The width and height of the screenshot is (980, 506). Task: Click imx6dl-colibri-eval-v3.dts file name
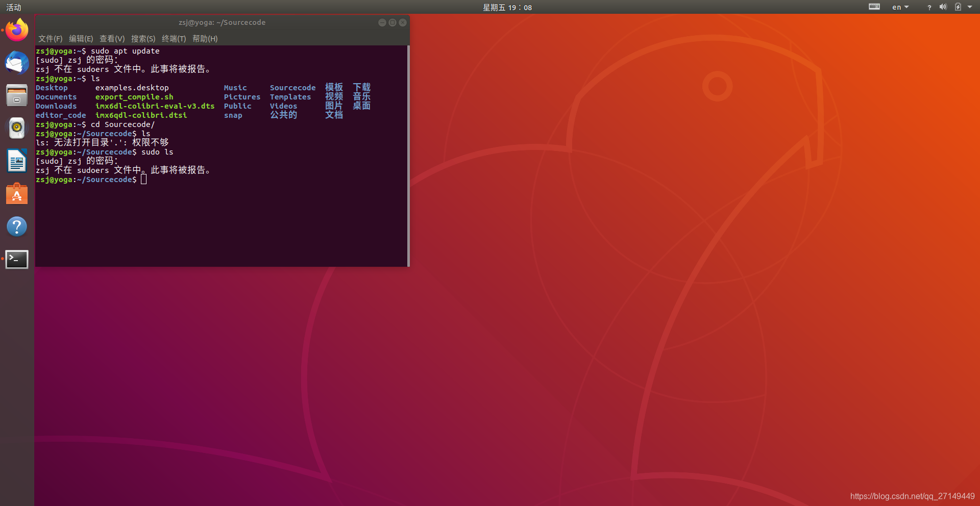click(155, 106)
